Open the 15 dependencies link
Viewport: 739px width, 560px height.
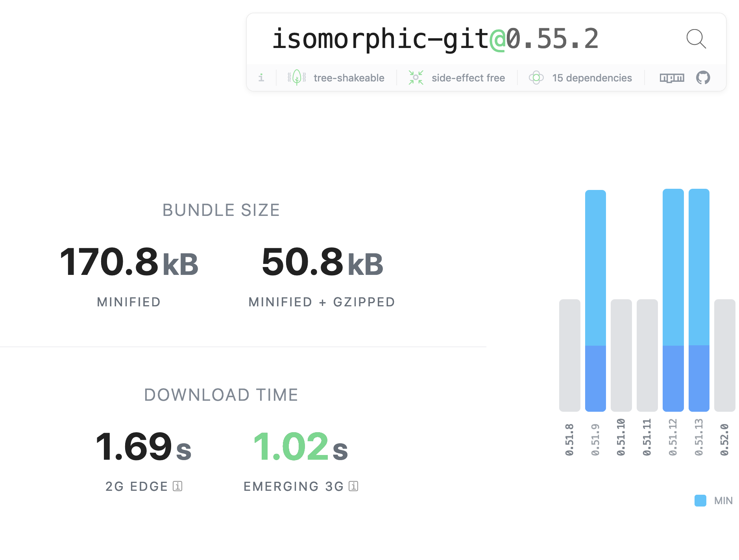click(592, 78)
